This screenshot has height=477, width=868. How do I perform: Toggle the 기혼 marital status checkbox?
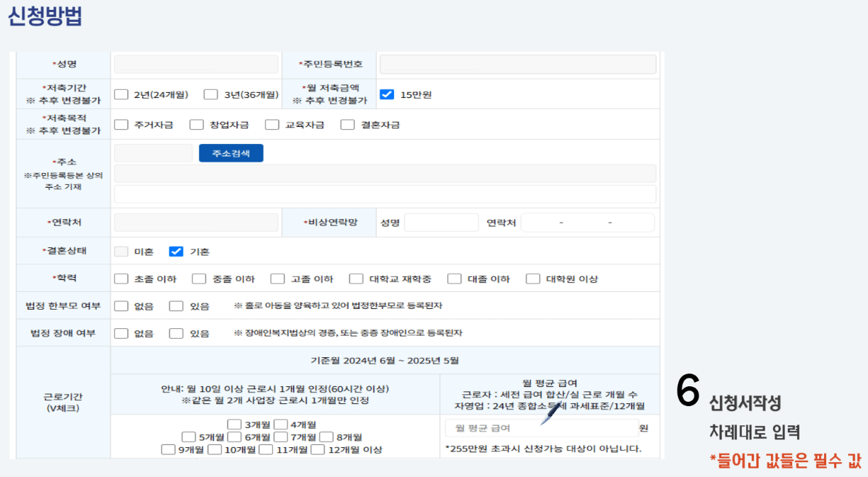coord(176,252)
